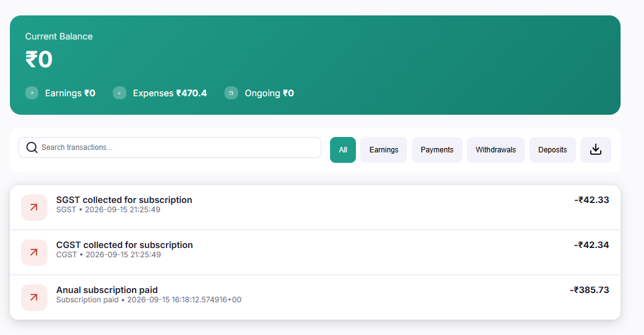Click the Current Balance label
This screenshot has width=644, height=335.
[59, 36]
